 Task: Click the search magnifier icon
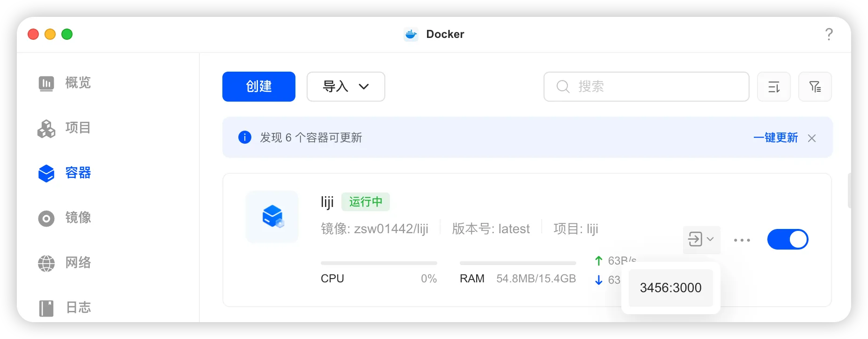click(x=563, y=87)
